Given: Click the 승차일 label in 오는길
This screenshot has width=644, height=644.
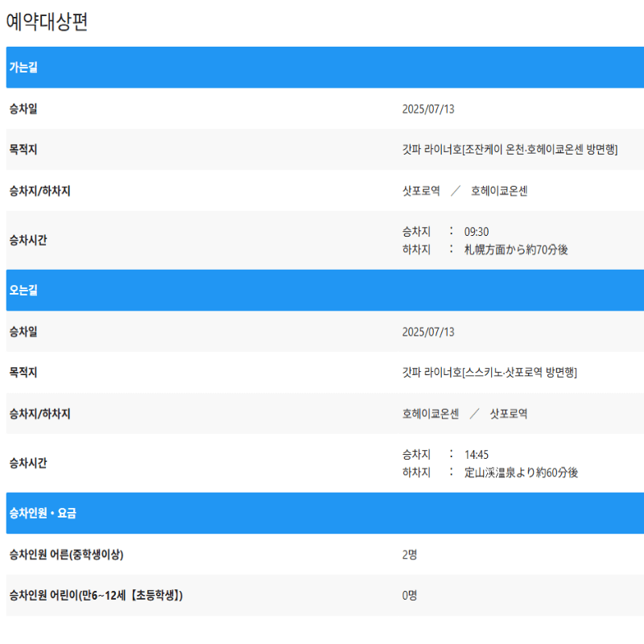Looking at the screenshot, I should point(23,331).
